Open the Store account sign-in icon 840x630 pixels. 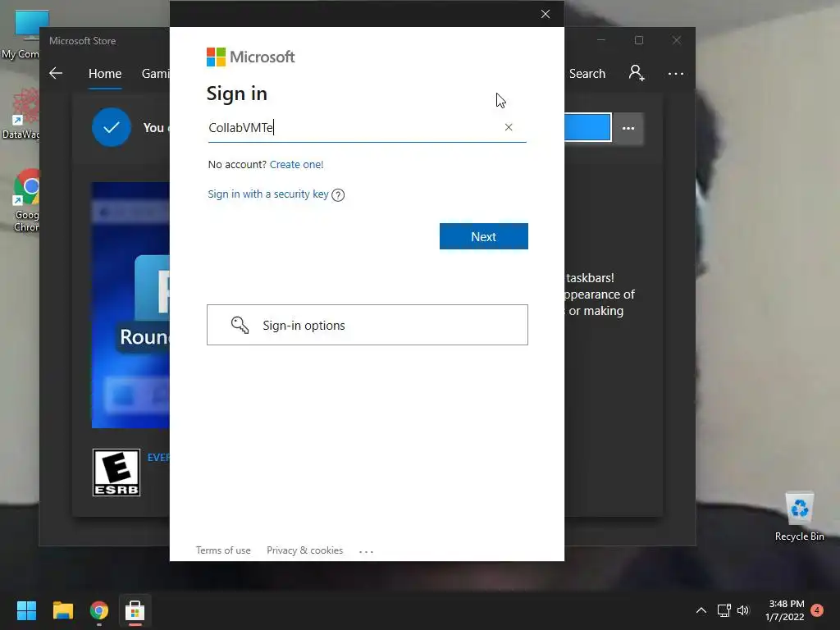tap(637, 73)
